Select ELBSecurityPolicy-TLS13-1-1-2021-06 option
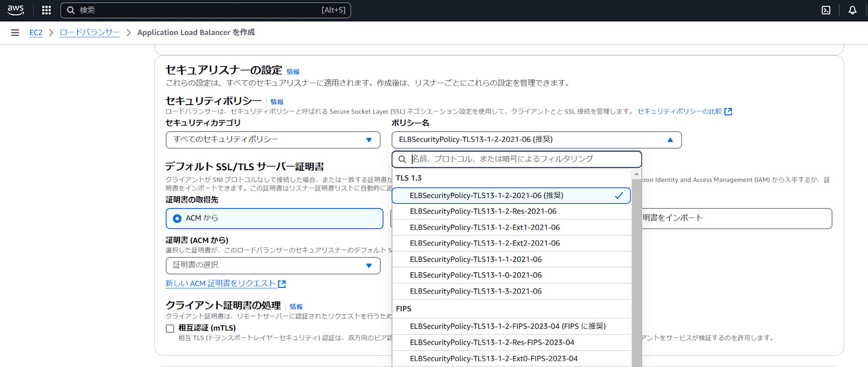The height and width of the screenshot is (367, 868). (x=511, y=259)
